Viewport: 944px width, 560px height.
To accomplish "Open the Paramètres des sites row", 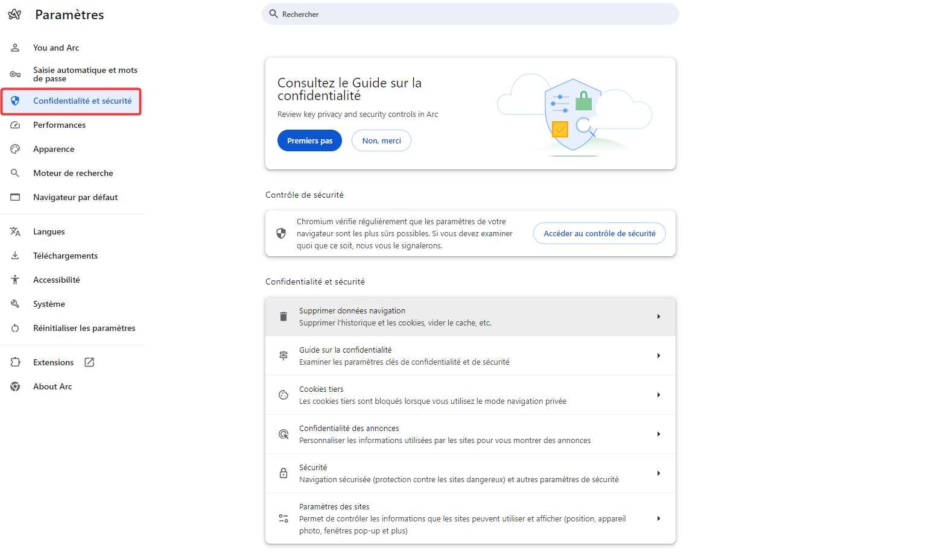I will point(470,518).
